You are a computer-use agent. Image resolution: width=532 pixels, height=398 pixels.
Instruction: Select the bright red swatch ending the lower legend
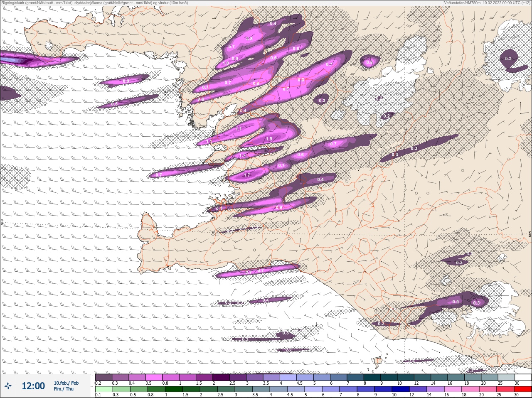click(x=523, y=389)
